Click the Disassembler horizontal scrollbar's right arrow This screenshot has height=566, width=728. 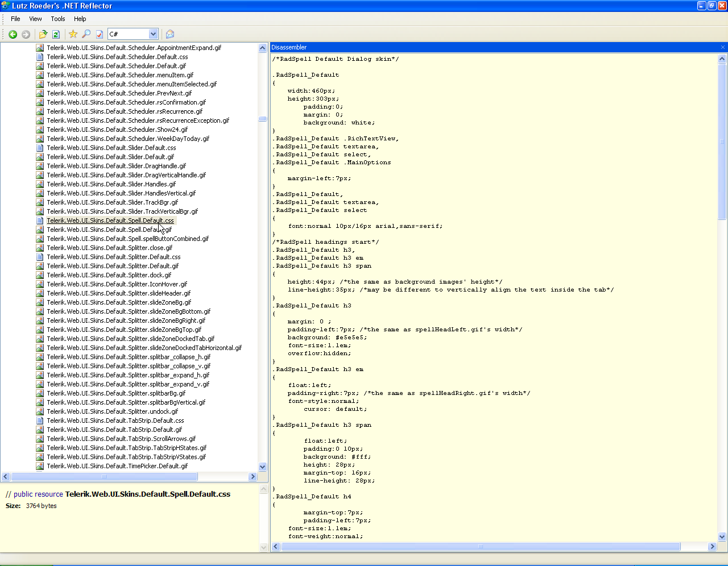click(x=712, y=547)
